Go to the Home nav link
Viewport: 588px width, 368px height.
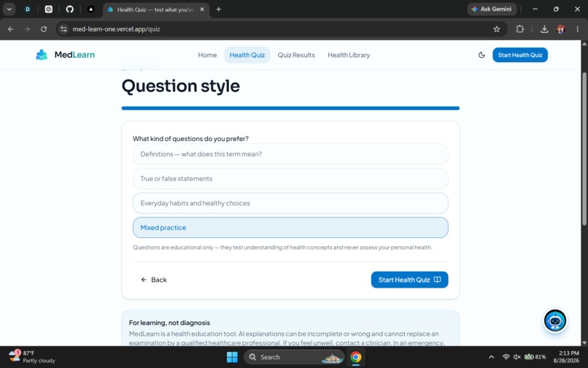point(207,55)
